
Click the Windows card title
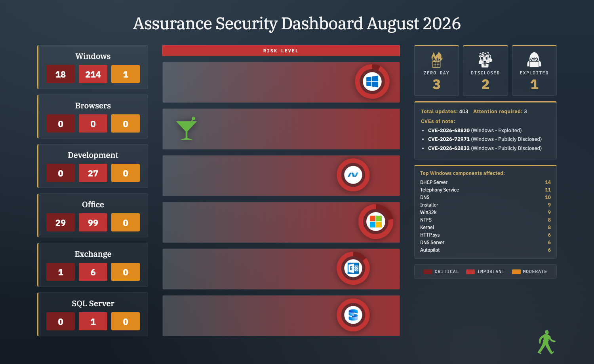(x=93, y=56)
